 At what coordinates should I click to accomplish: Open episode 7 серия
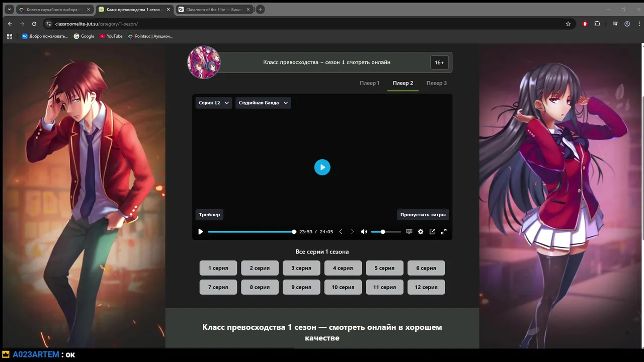click(x=218, y=287)
